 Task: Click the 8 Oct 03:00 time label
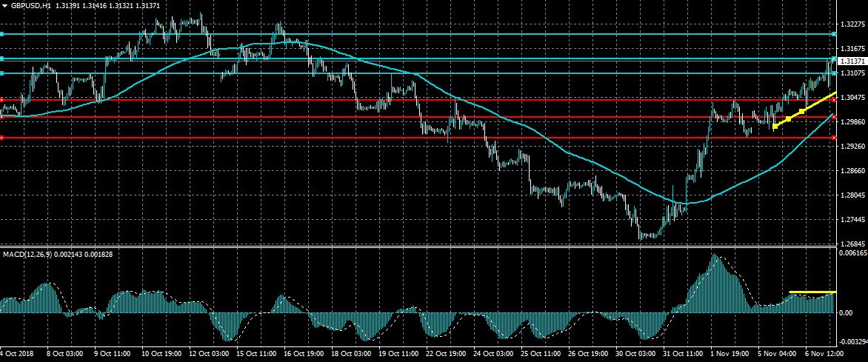click(x=64, y=352)
